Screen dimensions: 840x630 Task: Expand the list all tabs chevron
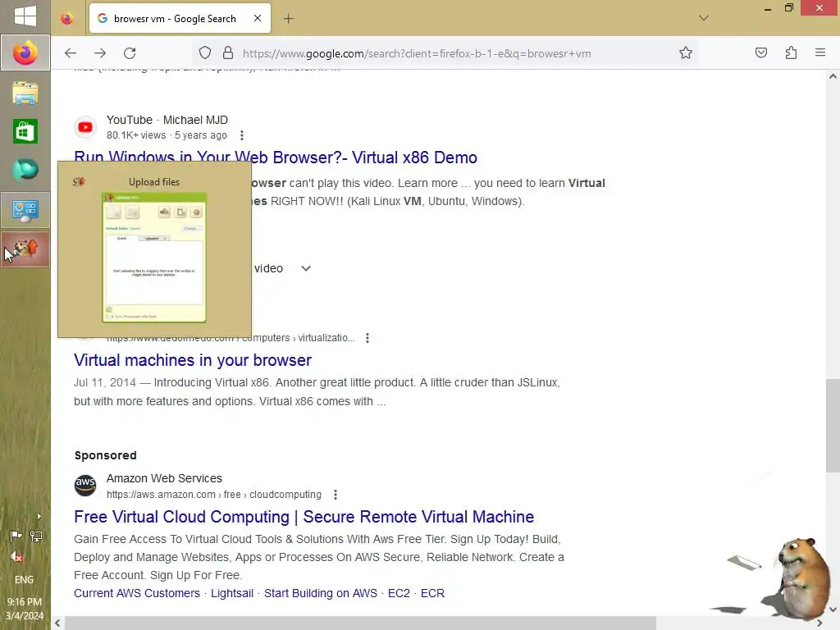point(704,18)
